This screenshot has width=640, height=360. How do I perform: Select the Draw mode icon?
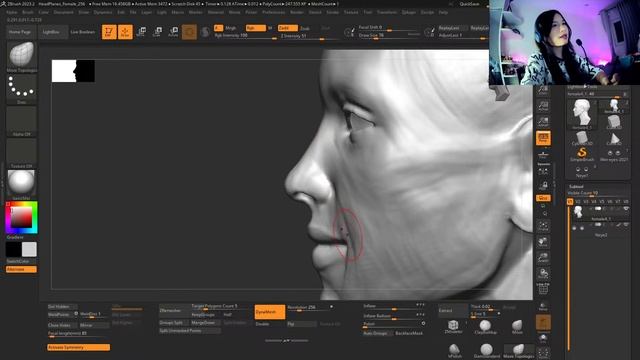pyautogui.click(x=125, y=32)
